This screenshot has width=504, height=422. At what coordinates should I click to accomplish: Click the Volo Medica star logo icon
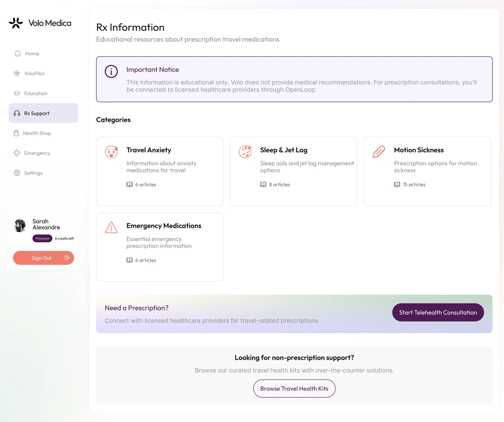tap(16, 23)
